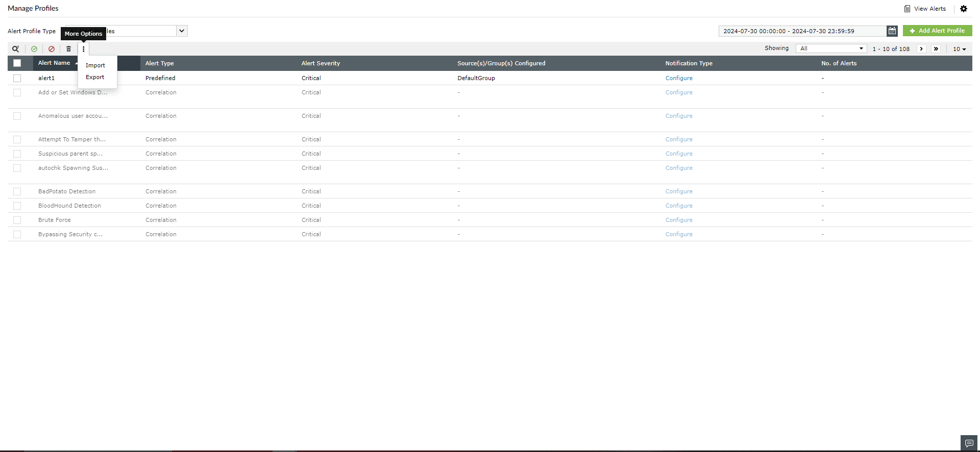Click the Brute Force alert name
The image size is (980, 452).
55,220
